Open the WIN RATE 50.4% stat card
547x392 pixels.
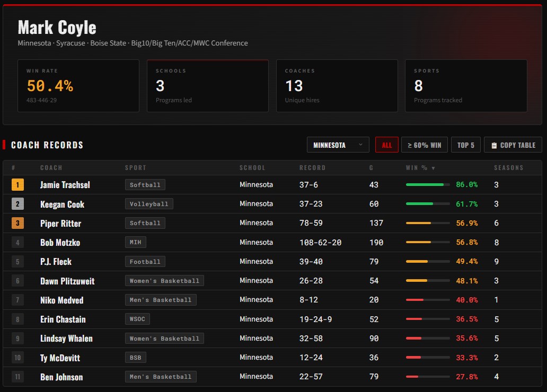(78, 86)
